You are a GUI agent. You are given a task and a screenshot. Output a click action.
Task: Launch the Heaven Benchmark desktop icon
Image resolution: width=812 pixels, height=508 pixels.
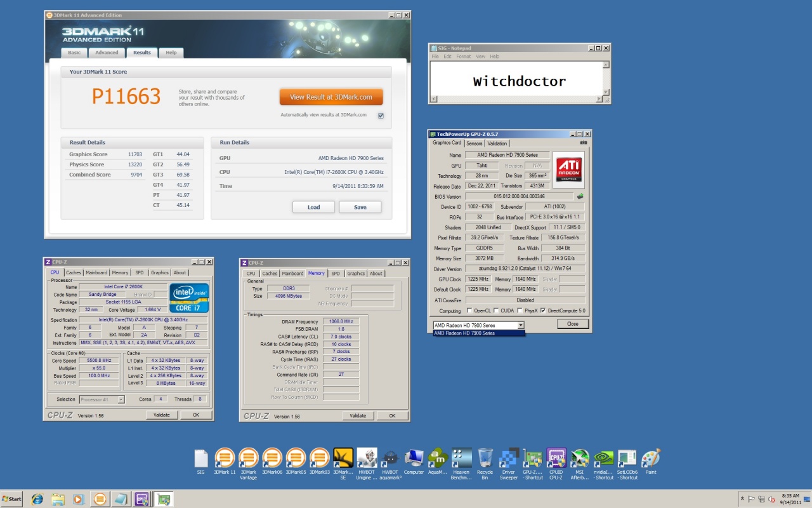click(x=461, y=458)
